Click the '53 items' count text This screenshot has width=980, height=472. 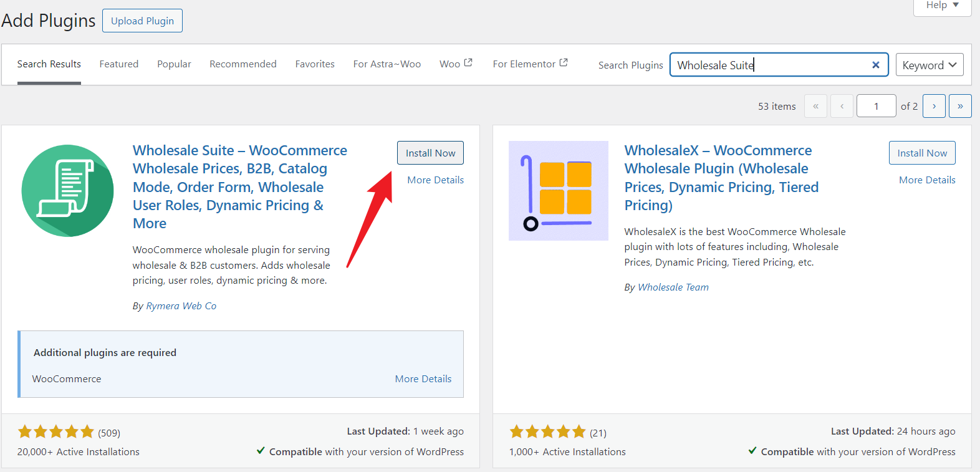tap(777, 106)
